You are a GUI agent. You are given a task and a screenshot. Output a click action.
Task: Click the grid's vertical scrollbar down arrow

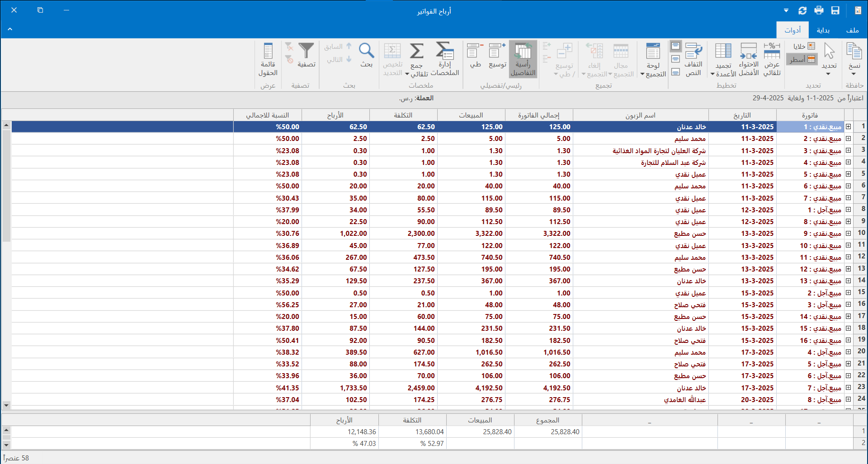click(6, 405)
